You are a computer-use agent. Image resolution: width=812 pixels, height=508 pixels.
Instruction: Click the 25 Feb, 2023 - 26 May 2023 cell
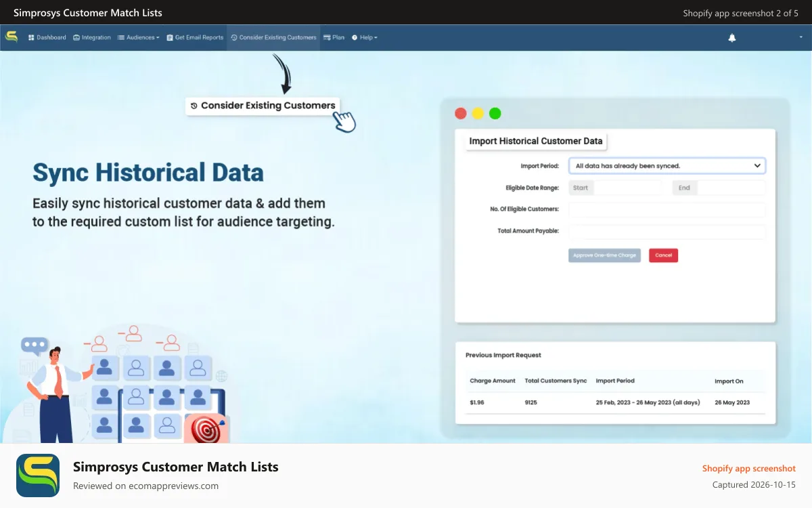click(648, 402)
